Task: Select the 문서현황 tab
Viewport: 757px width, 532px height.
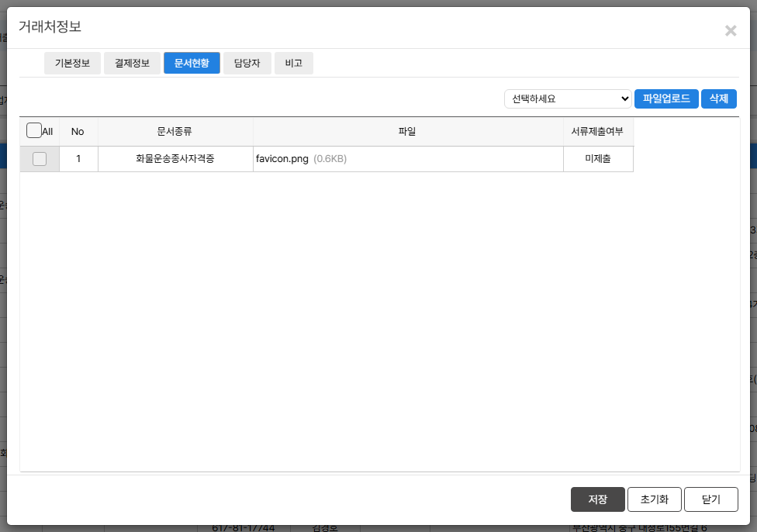Action: [192, 64]
